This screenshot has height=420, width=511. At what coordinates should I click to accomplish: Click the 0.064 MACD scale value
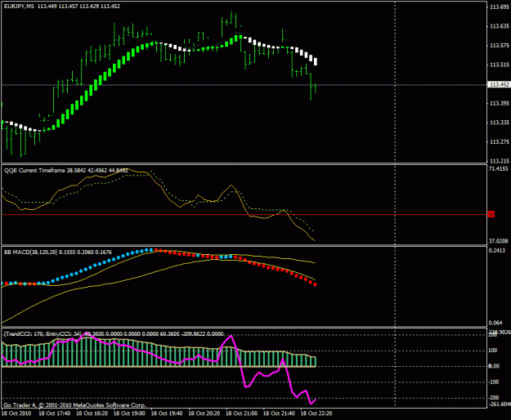495,323
